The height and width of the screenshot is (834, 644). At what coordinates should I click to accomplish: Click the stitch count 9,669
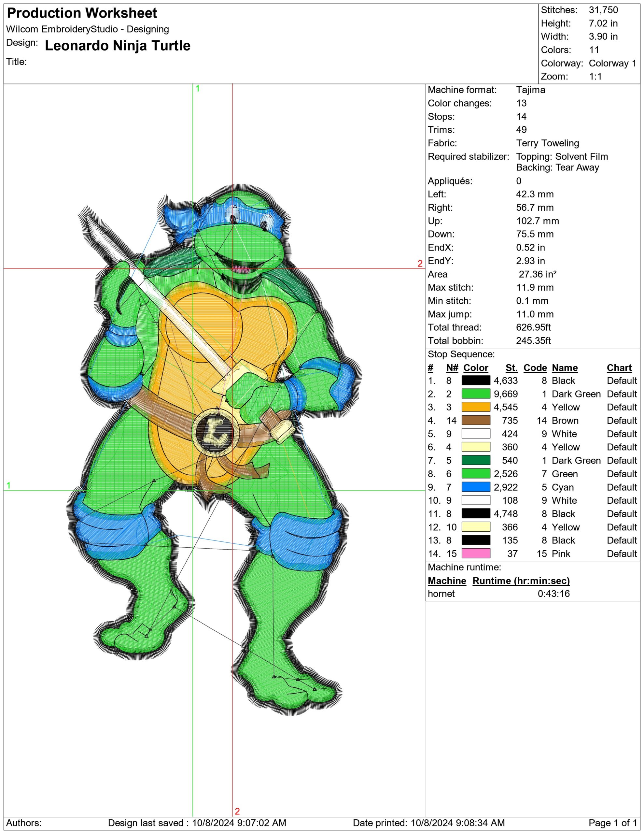point(506,394)
